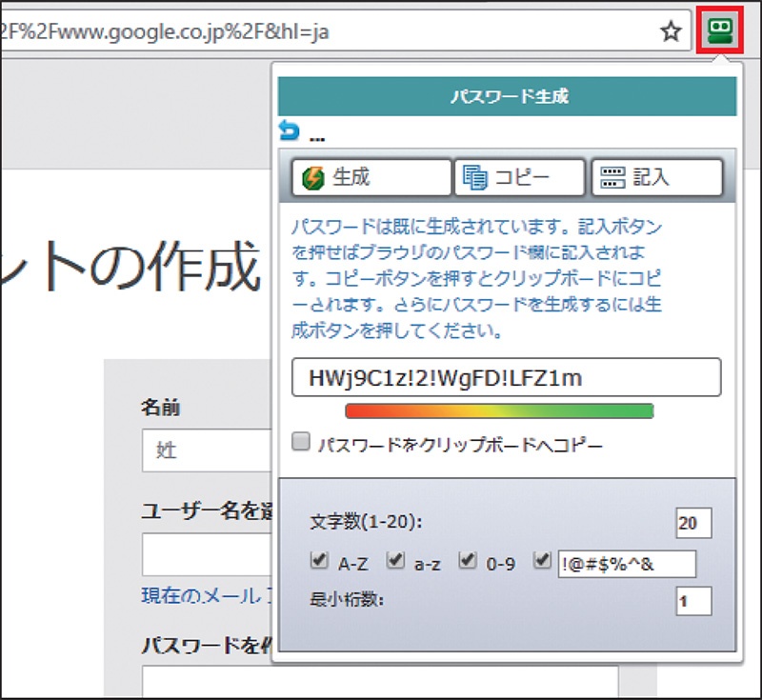Viewport: 762px width, 700px height.
Task: Click the 生成 lightning bolt icon
Action: 312,177
